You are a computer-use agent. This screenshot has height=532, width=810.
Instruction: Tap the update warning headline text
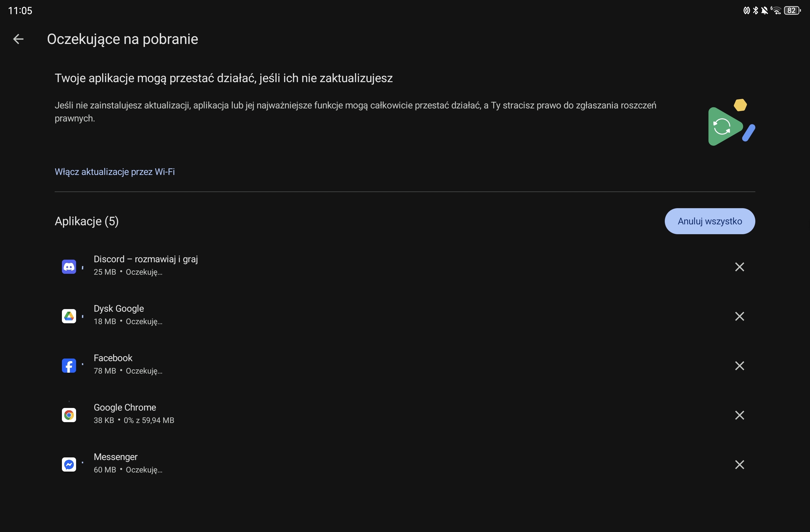pyautogui.click(x=224, y=78)
